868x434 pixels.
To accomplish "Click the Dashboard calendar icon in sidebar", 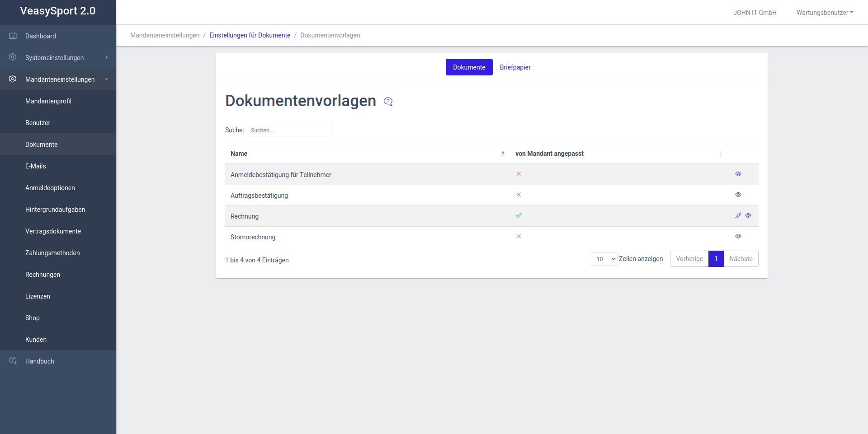I will (13, 36).
